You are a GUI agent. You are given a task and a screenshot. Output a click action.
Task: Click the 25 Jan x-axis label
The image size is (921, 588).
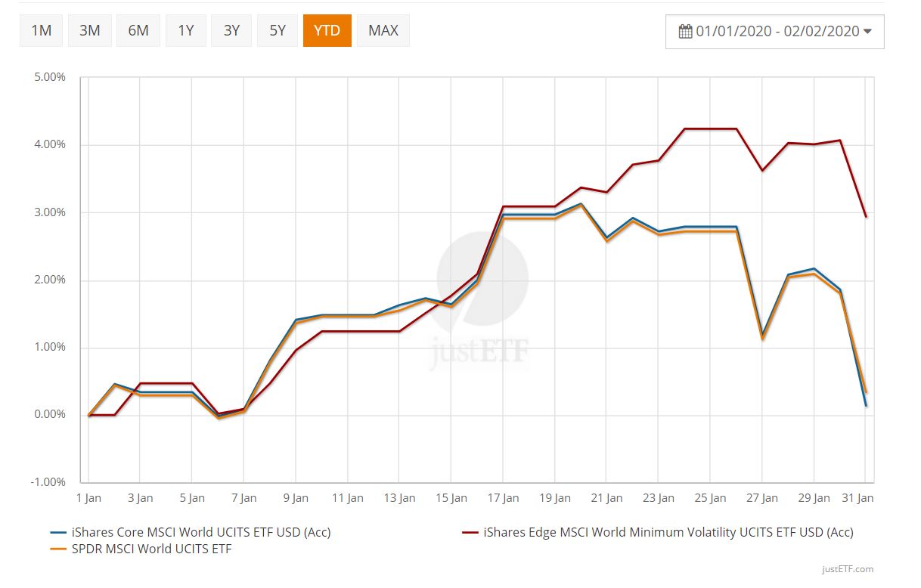(710, 498)
